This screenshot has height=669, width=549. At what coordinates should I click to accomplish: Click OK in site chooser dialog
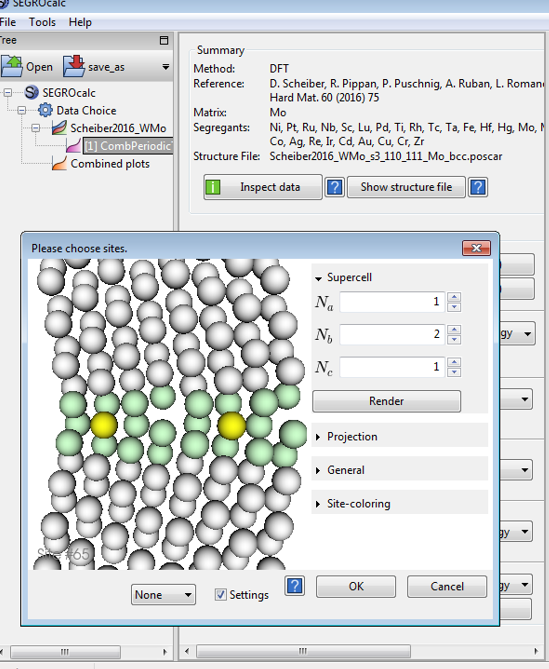[356, 586]
